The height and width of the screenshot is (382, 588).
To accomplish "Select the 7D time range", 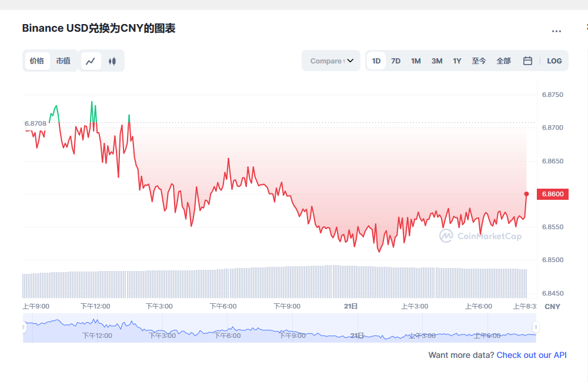I will pos(396,61).
